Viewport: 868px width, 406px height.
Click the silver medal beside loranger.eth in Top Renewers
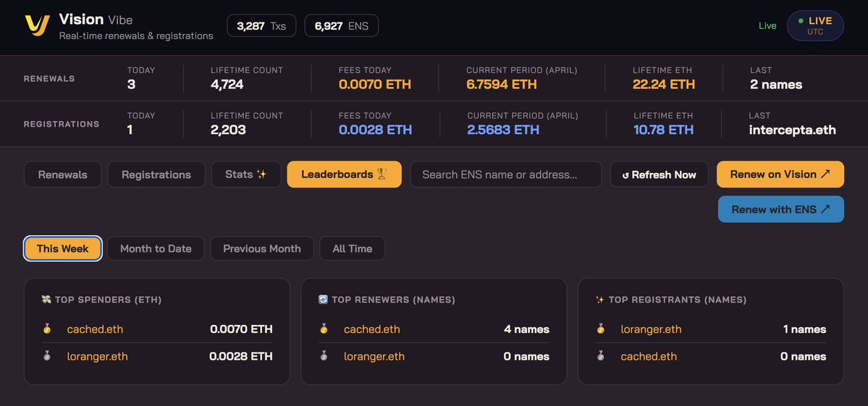click(324, 356)
